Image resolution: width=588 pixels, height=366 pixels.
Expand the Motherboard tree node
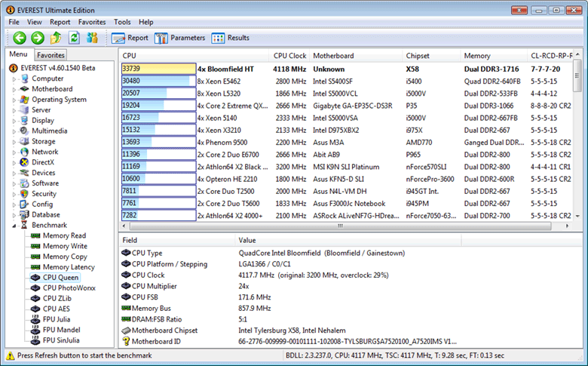14,90
